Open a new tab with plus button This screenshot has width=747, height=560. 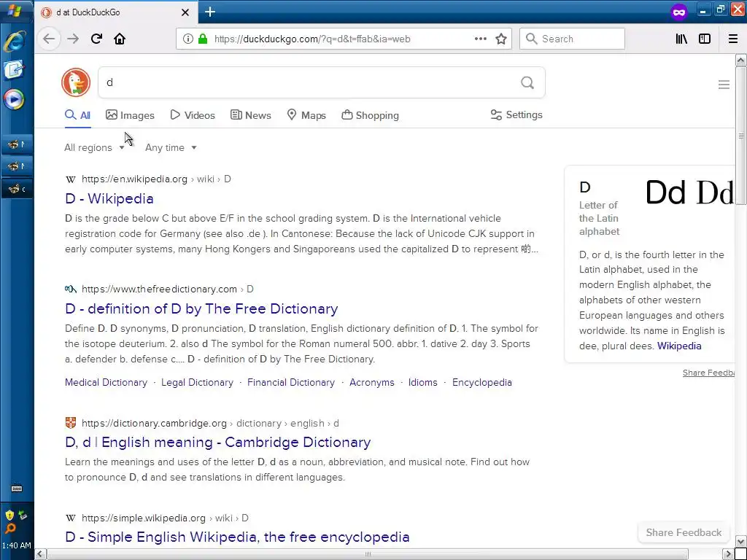[210, 12]
